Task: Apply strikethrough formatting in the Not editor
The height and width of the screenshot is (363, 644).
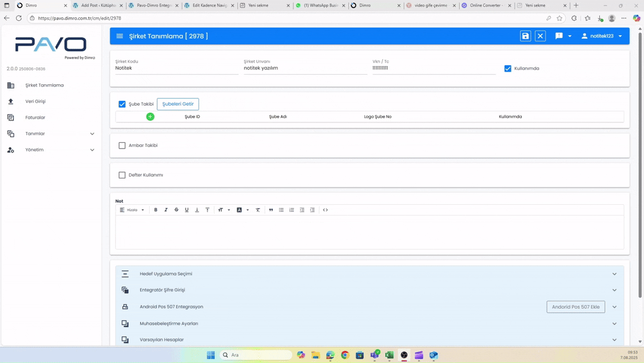Action: click(x=177, y=210)
